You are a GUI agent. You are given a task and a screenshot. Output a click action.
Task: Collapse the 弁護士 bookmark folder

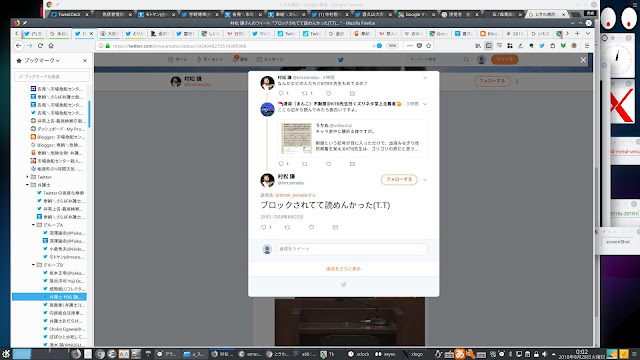pyautogui.click(x=28, y=185)
